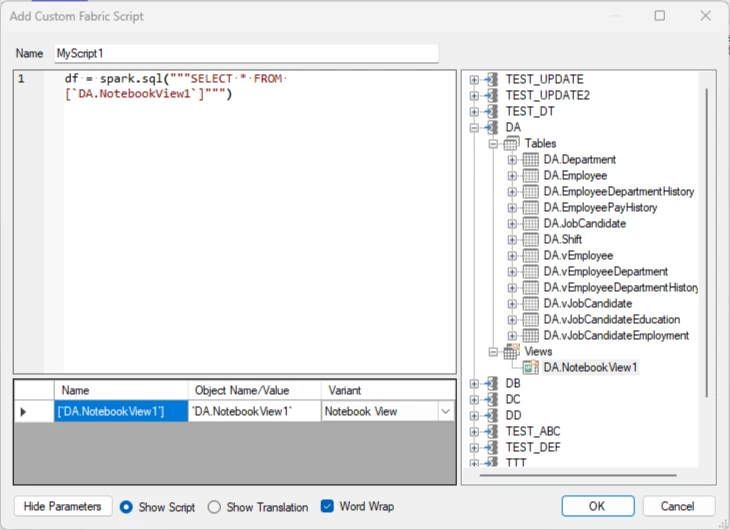Click the DD data source icon
This screenshot has width=730, height=530.
pyautogui.click(x=491, y=415)
